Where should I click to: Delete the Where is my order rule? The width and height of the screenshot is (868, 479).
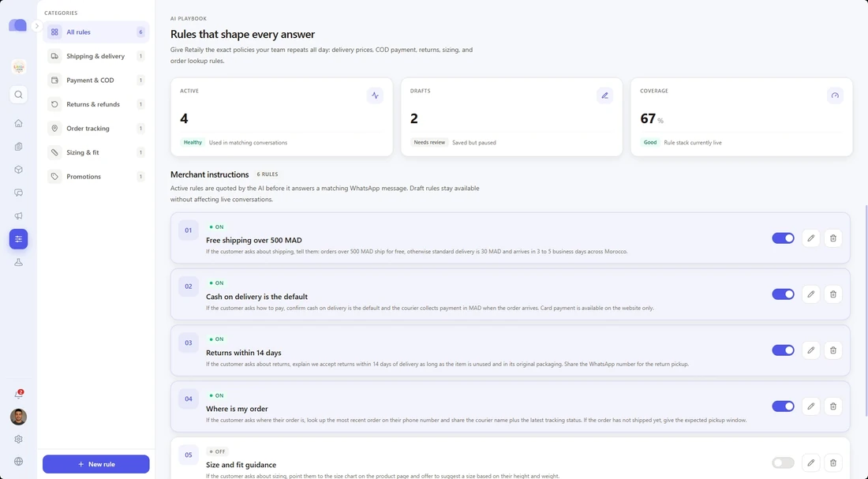click(x=833, y=406)
